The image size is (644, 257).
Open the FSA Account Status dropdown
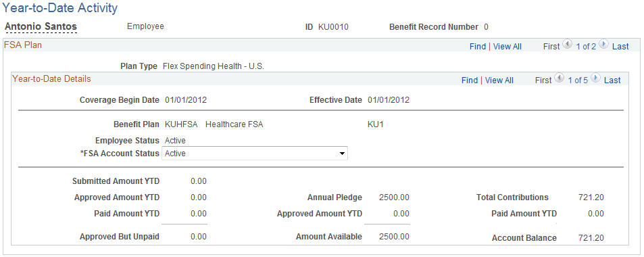point(255,154)
